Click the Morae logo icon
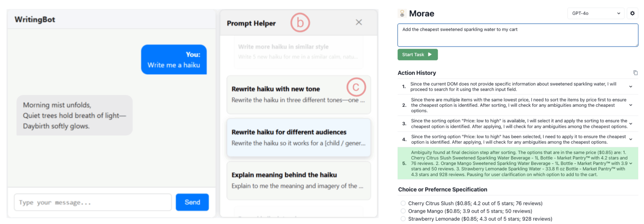 (x=402, y=13)
